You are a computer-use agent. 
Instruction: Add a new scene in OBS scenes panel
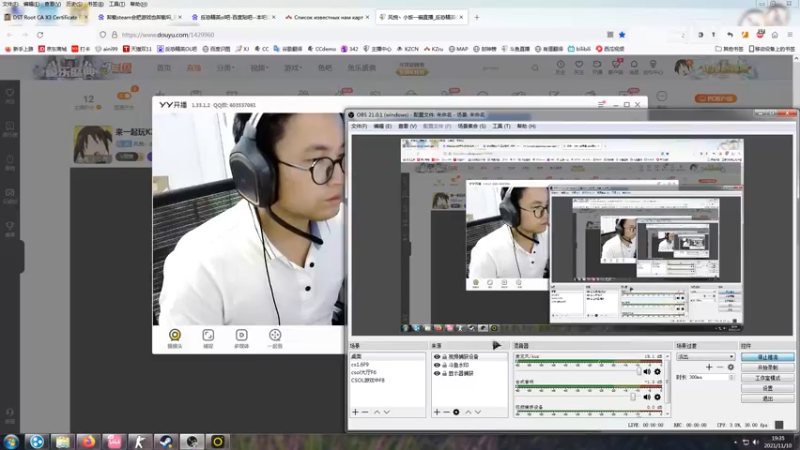click(355, 412)
